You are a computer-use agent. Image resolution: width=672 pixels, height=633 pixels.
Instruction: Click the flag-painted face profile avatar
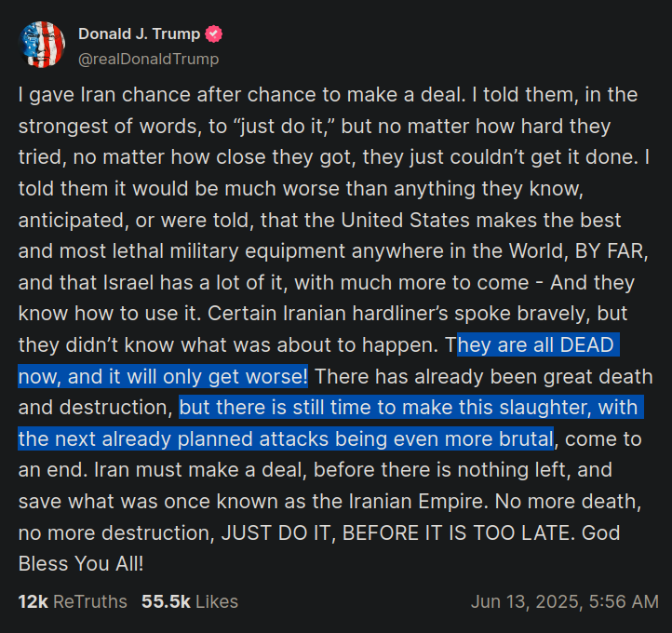coord(42,45)
